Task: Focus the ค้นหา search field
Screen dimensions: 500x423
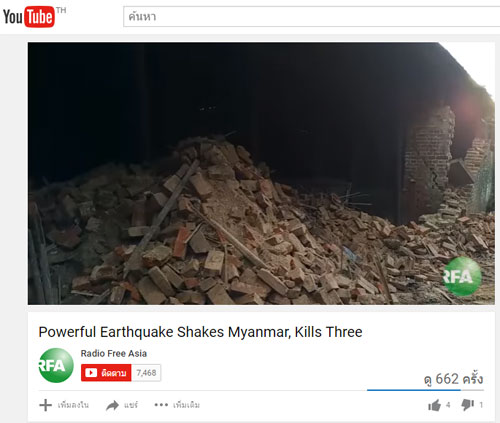Action: 312,17
